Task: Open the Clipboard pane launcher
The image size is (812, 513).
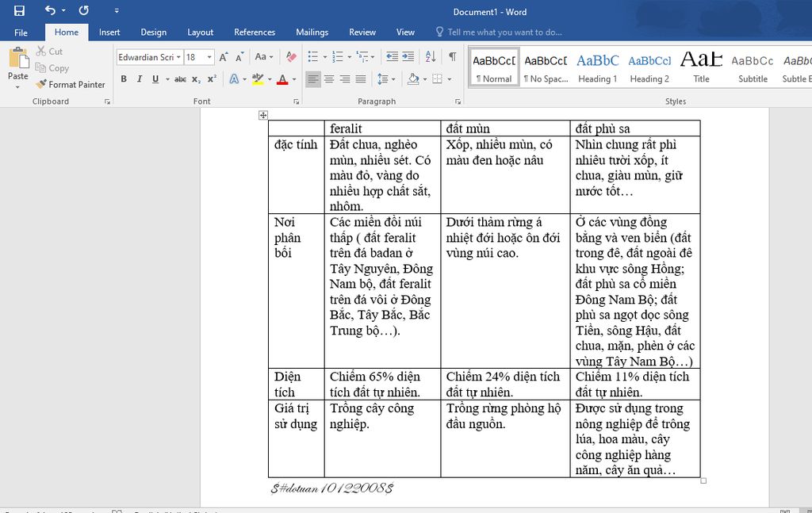Action: tap(107, 102)
